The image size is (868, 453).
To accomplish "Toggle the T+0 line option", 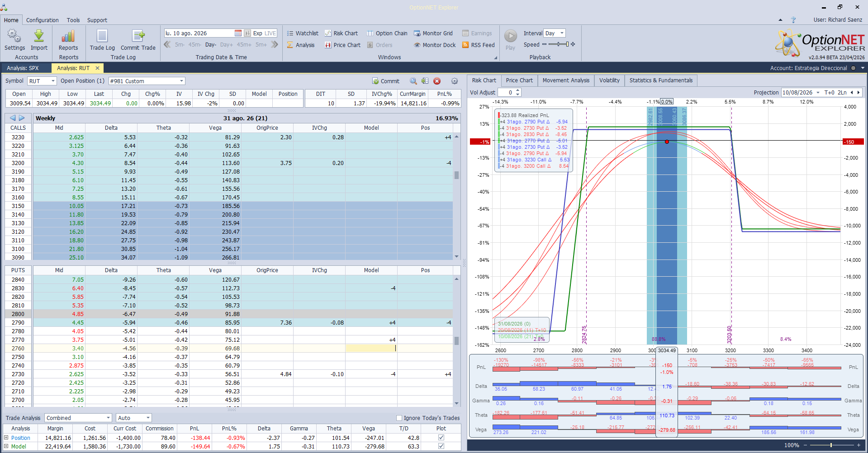I will (830, 92).
